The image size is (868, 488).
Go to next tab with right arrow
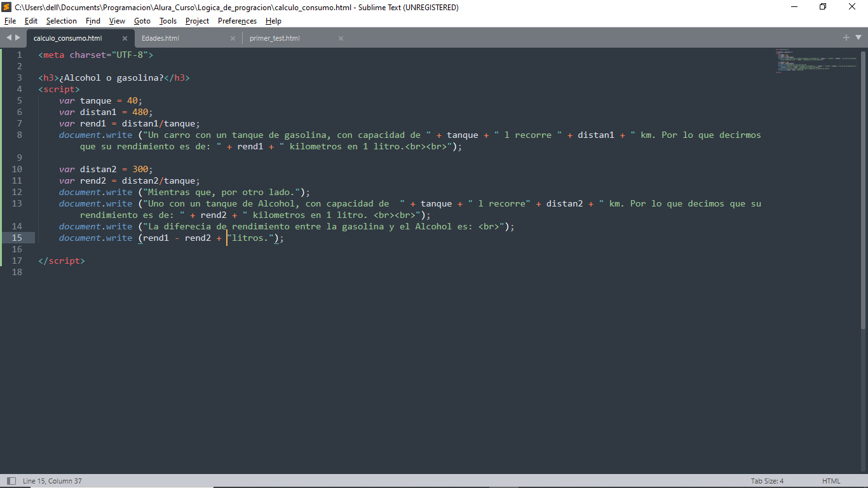(x=18, y=37)
